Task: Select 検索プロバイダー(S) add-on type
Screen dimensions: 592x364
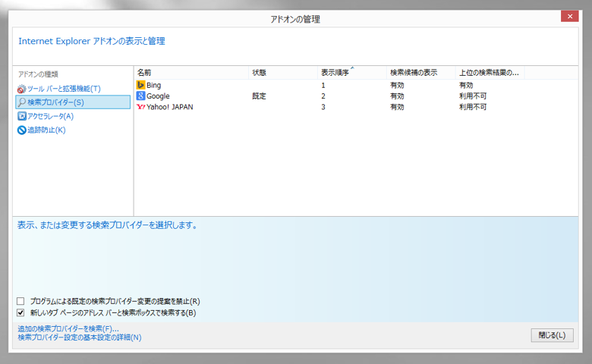Action: tap(73, 102)
